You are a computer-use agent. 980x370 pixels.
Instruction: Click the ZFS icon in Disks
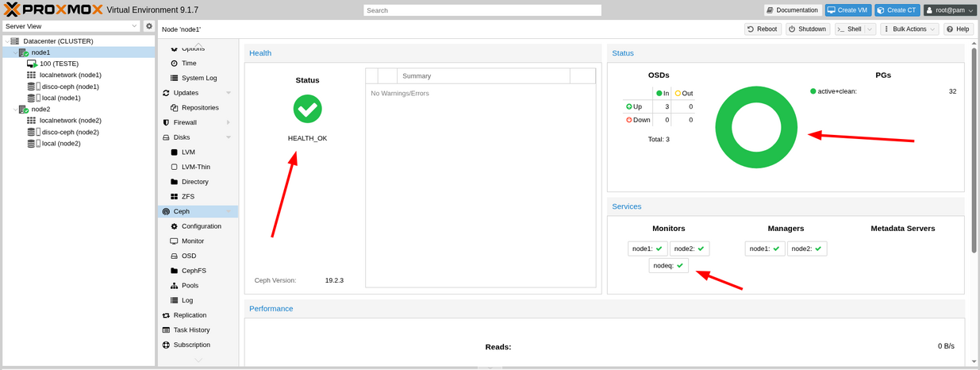pos(175,197)
